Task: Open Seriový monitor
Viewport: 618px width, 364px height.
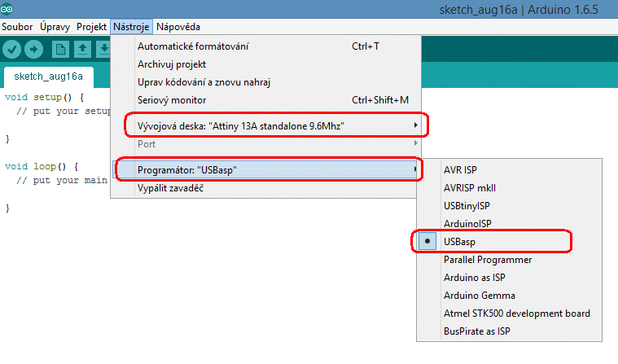Action: tap(266, 100)
